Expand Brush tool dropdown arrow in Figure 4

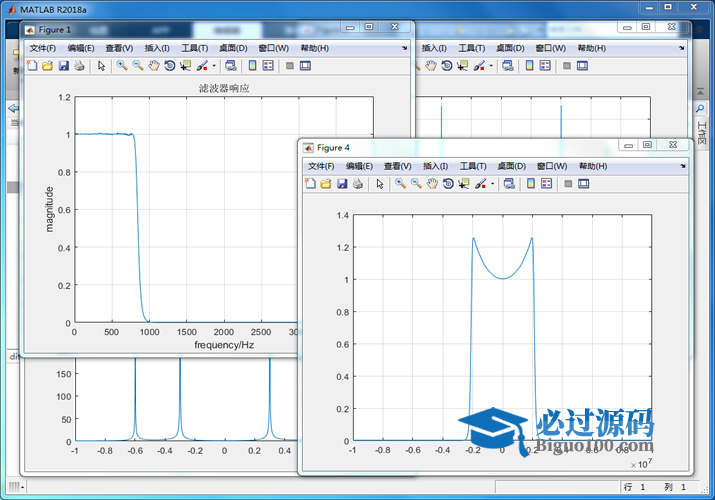(492, 184)
